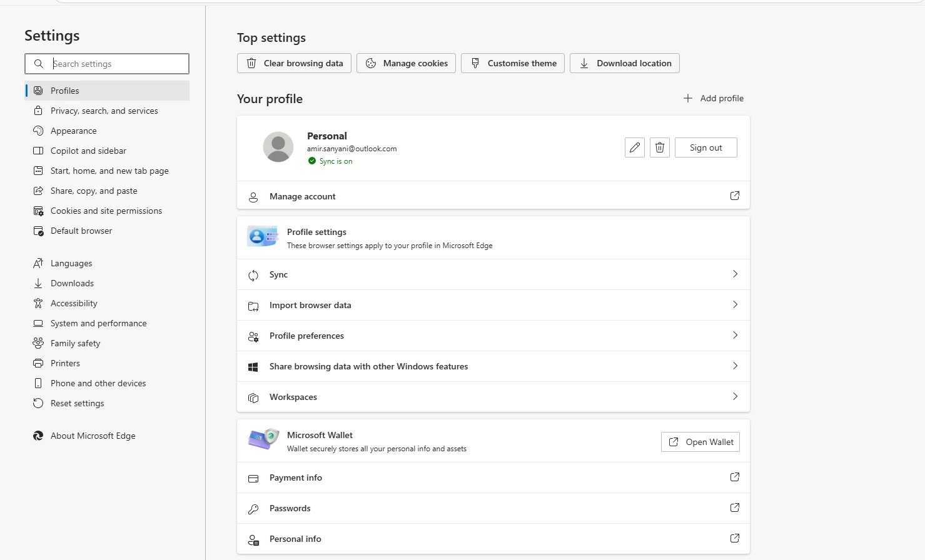The width and height of the screenshot is (925, 560).
Task: Open Downloads settings
Action: click(107, 283)
